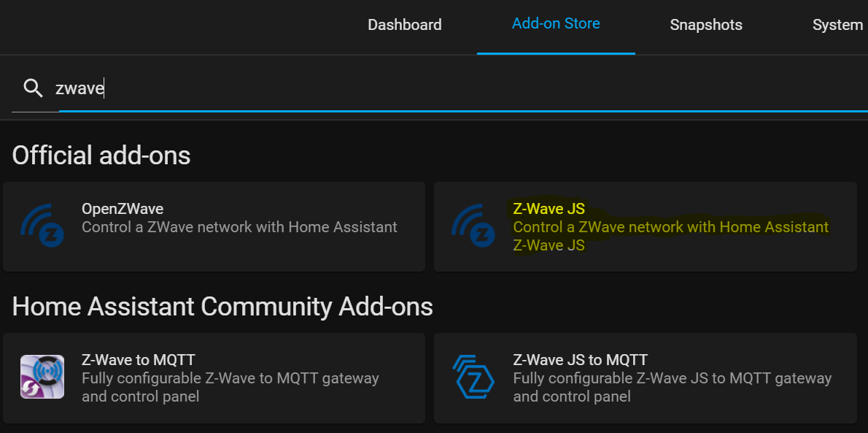Click the search magnifier icon

(34, 88)
